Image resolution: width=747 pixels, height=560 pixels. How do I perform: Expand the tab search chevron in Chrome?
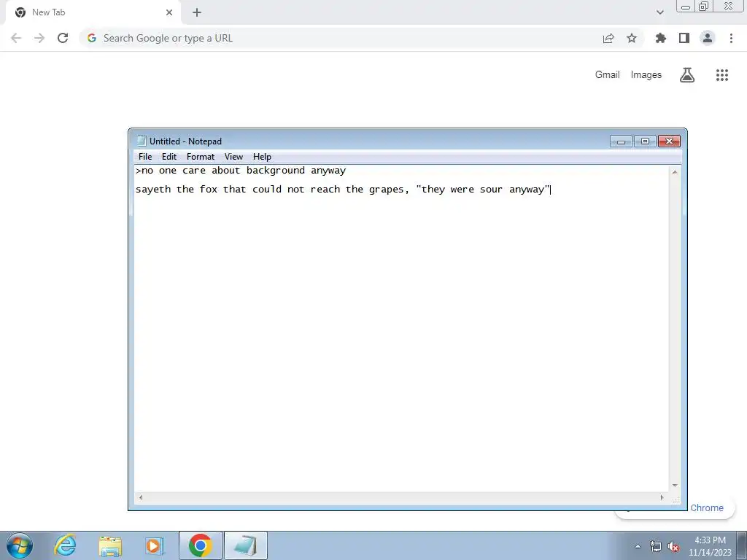659,12
